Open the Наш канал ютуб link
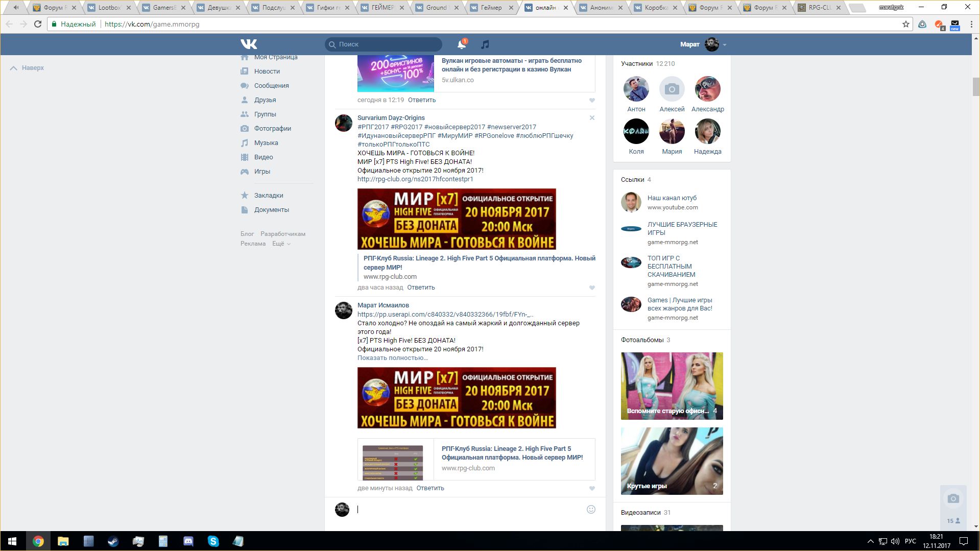The width and height of the screenshot is (980, 551). coord(672,198)
